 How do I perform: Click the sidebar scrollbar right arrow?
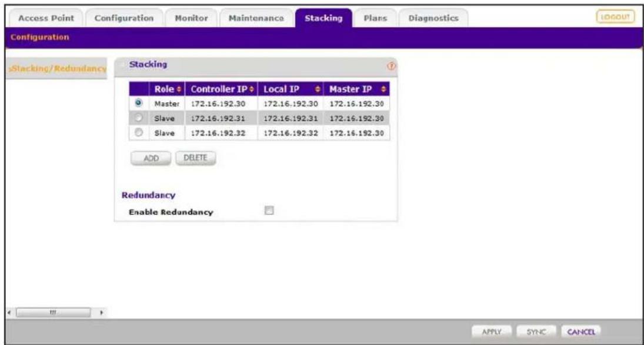click(101, 313)
